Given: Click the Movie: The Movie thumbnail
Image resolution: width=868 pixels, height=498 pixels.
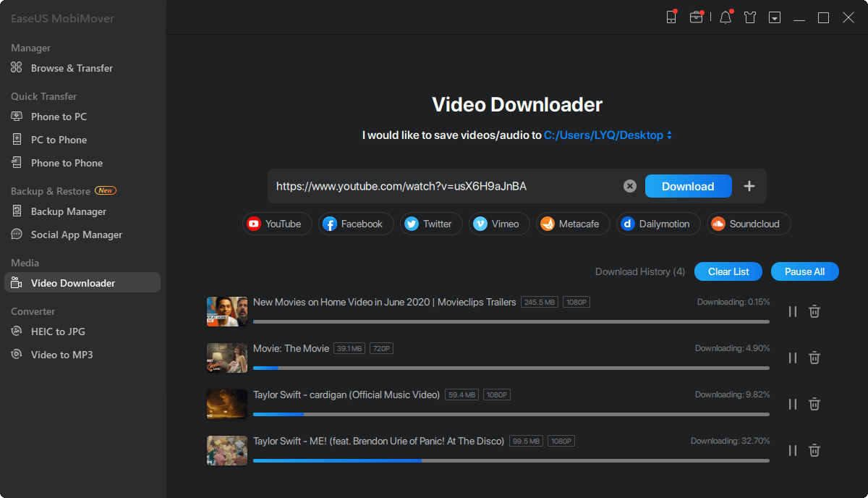Looking at the screenshot, I should pos(227,358).
